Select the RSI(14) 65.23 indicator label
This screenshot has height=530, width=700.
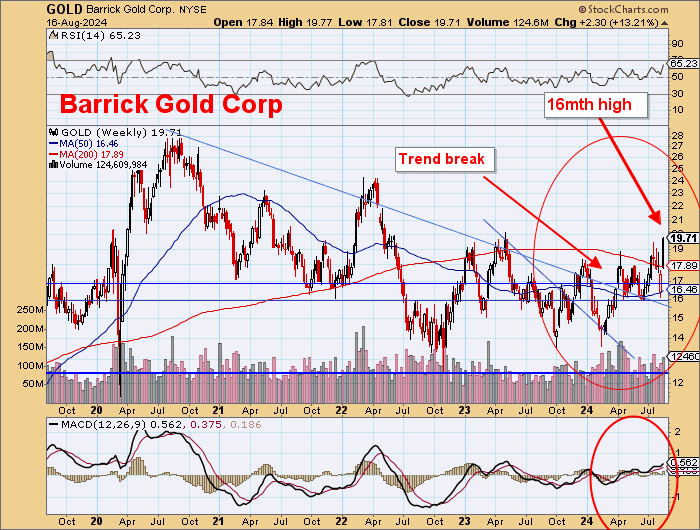coord(100,35)
